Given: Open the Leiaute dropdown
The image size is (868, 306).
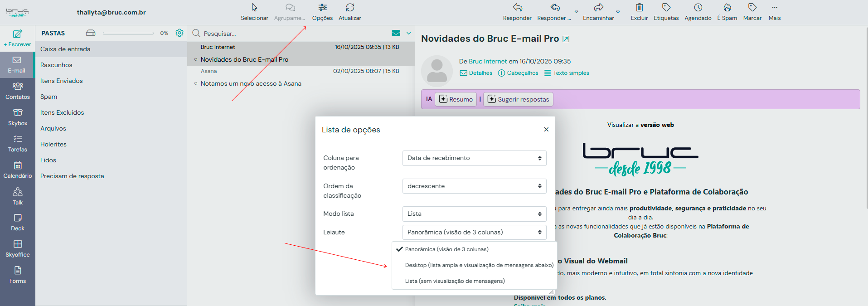Looking at the screenshot, I should pyautogui.click(x=474, y=233).
